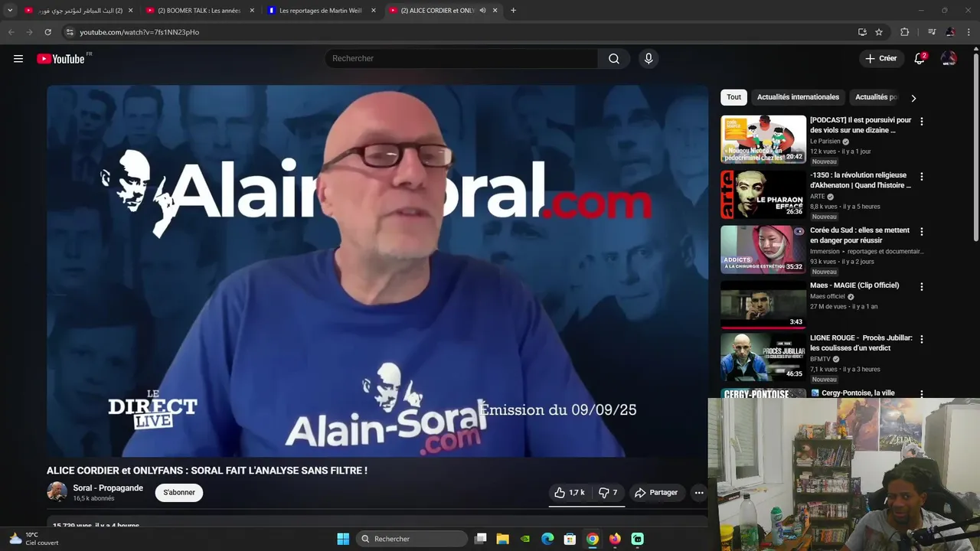The width and height of the screenshot is (980, 551).
Task: Click the youtube.com address bar URL
Action: click(139, 32)
